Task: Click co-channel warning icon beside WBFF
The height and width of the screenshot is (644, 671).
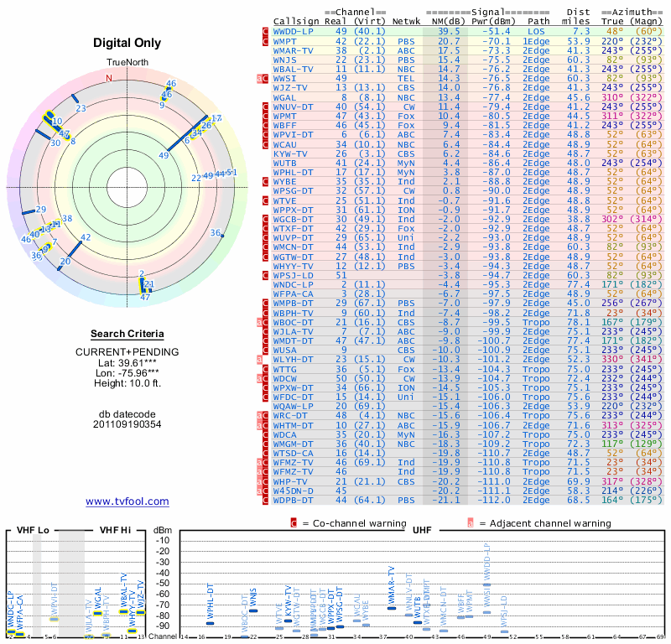Action: [265, 126]
